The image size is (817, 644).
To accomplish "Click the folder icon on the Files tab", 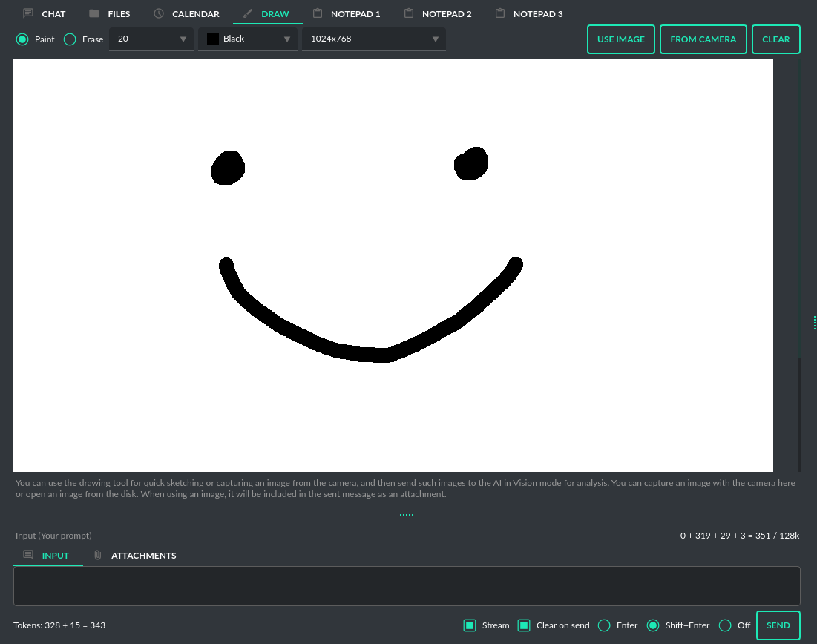I will [x=94, y=13].
